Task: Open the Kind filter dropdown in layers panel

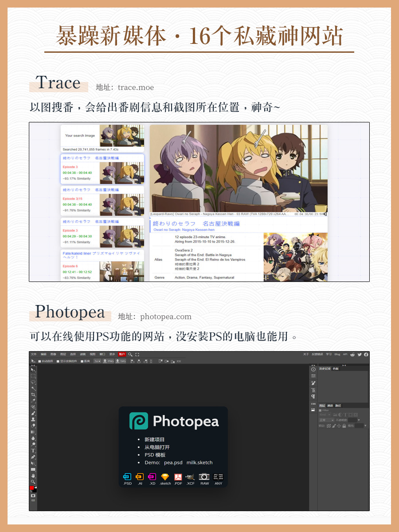Action: click(325, 415)
